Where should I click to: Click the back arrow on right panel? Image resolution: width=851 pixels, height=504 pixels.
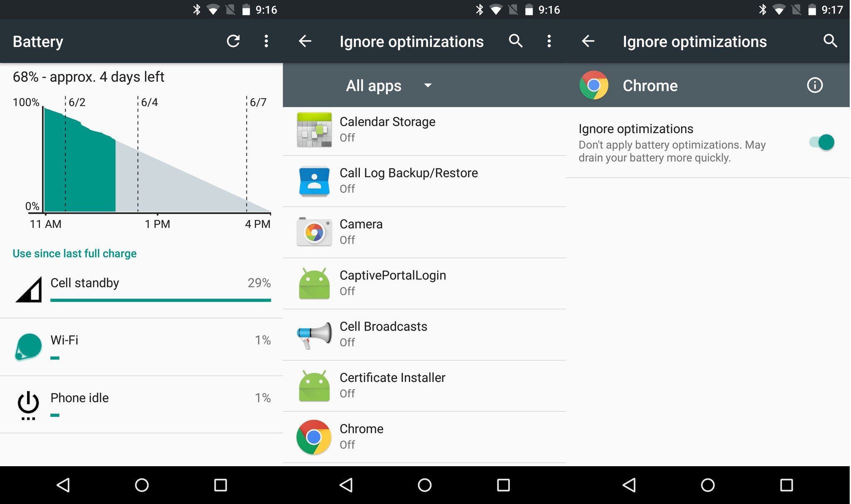click(x=587, y=42)
